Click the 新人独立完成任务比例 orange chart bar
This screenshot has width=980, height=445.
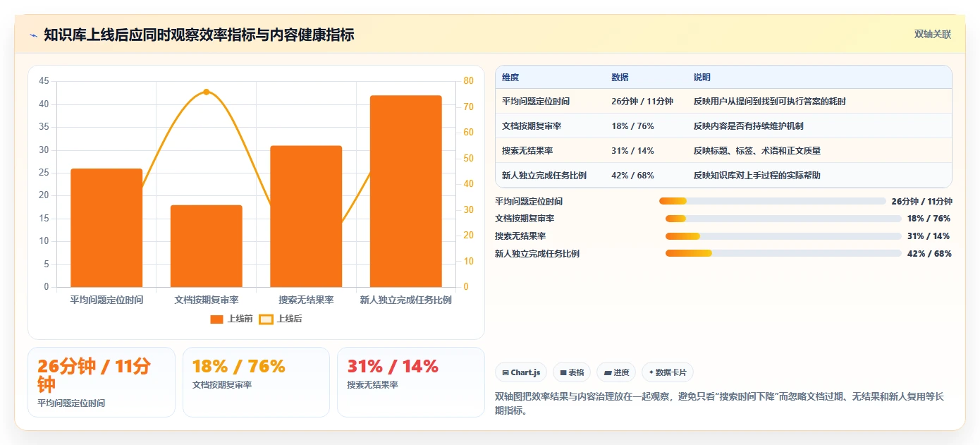406,191
